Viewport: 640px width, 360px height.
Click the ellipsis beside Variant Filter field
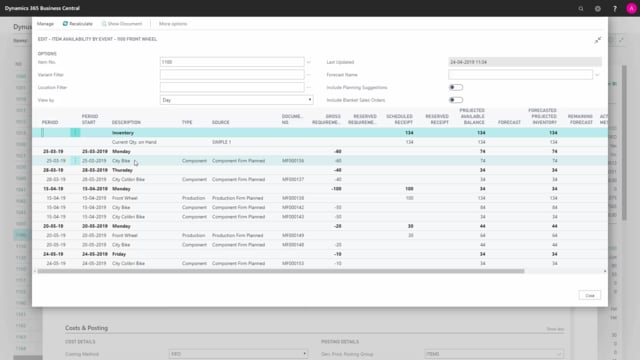[309, 75]
